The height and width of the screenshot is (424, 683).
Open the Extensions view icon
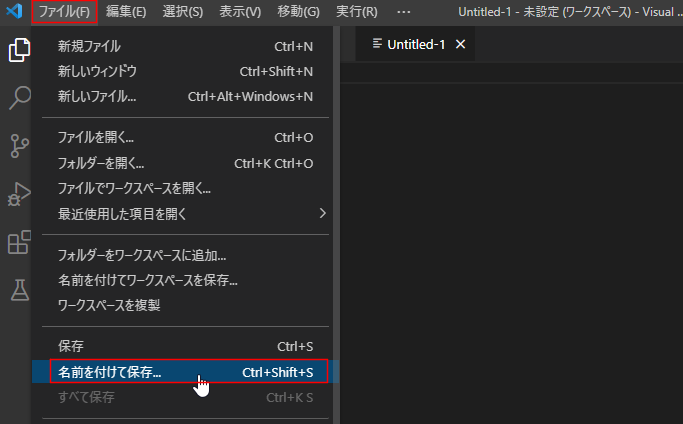[19, 242]
